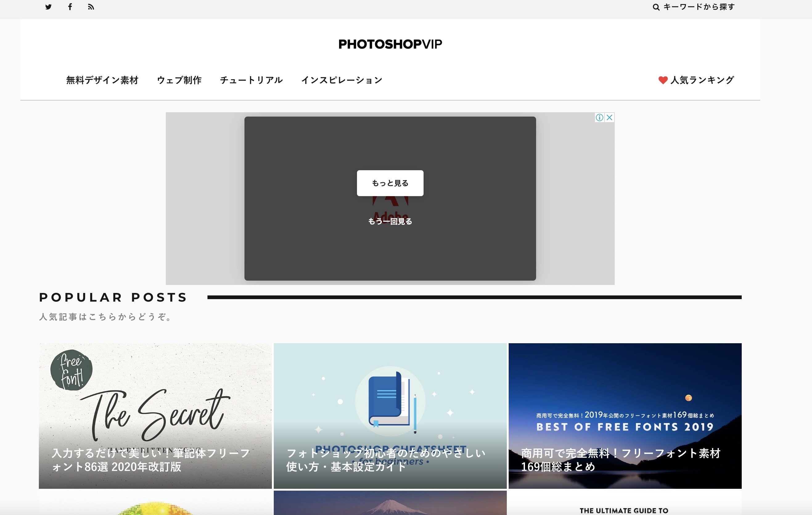Image resolution: width=812 pixels, height=515 pixels.
Task: Click the search magnifier icon
Action: [x=655, y=7]
